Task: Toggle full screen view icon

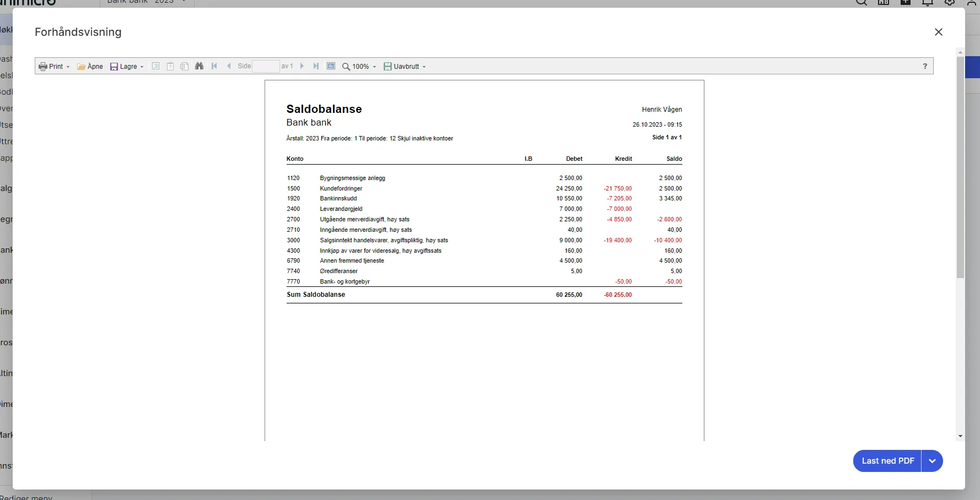Action: coord(331,66)
